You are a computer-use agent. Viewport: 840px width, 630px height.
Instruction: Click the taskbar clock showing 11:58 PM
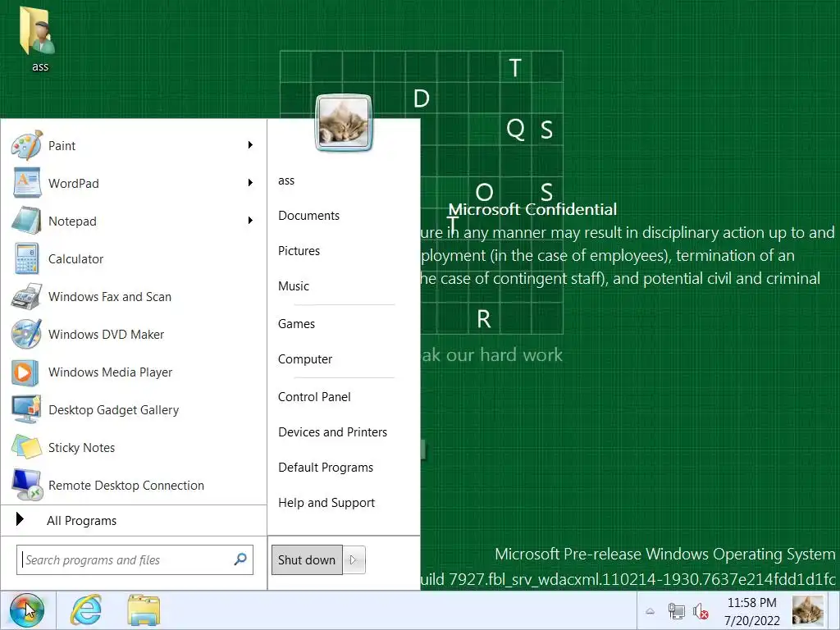pos(751,611)
